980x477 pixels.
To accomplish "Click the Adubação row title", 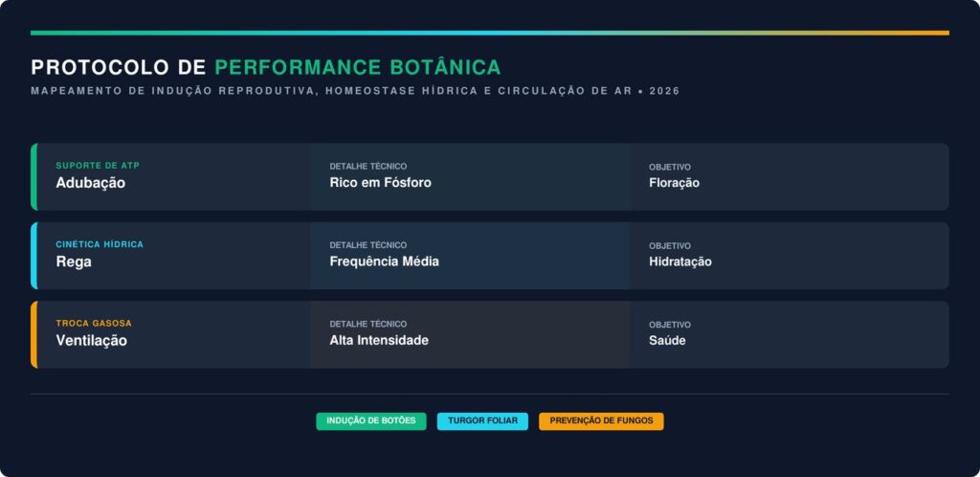I will [90, 183].
